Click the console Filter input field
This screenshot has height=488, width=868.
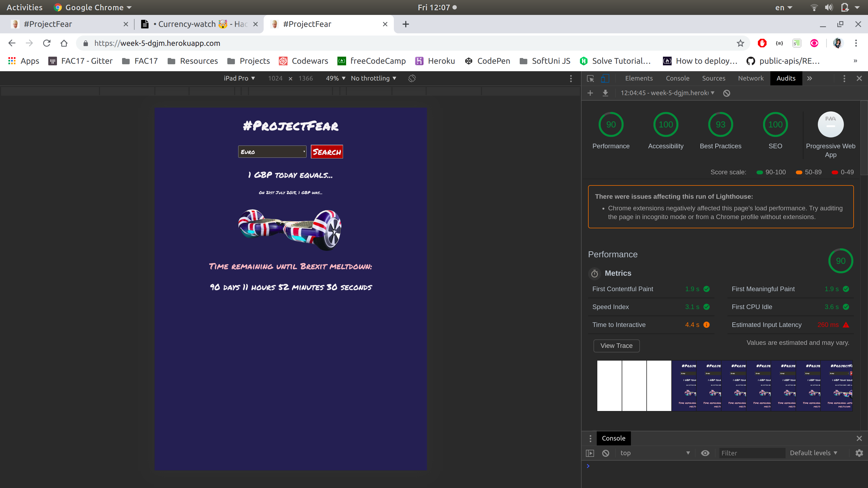751,453
